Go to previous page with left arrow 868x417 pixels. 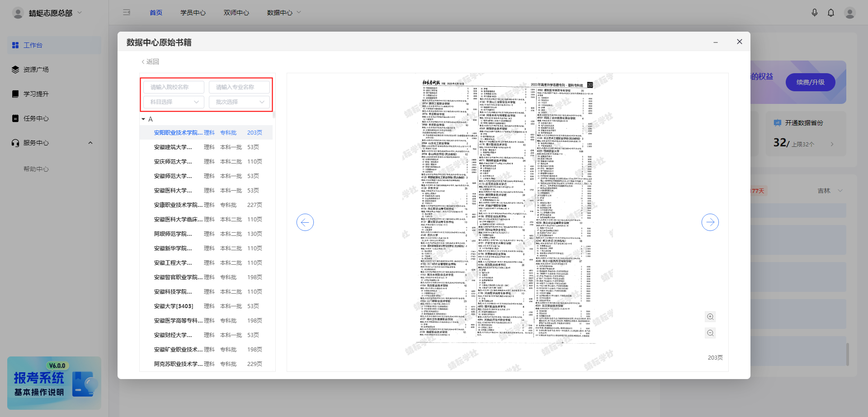coord(305,222)
